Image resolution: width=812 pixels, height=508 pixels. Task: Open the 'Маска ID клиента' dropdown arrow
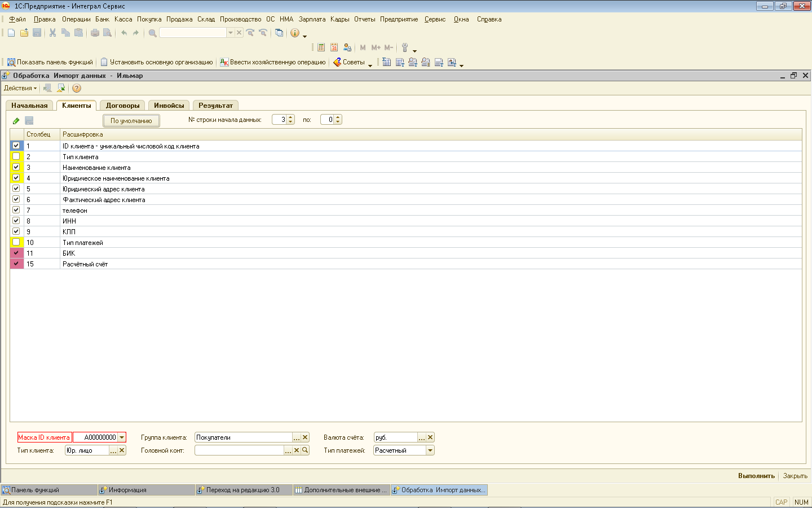click(x=122, y=437)
